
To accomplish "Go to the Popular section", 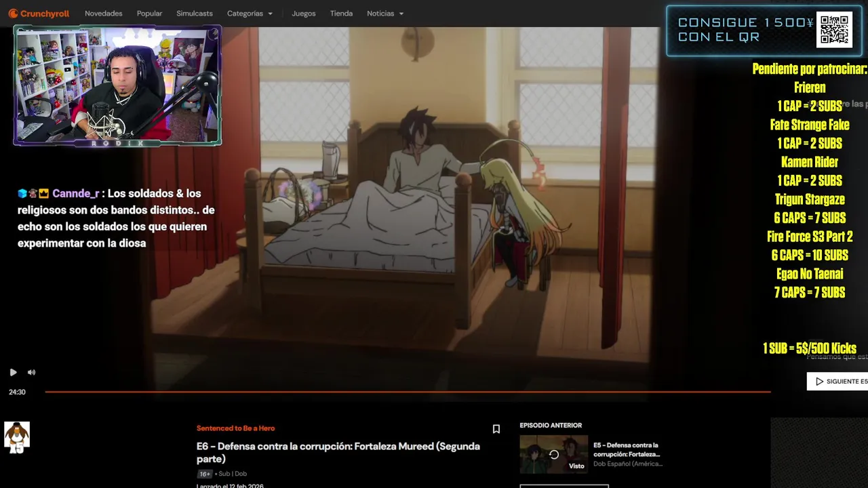I will click(x=149, y=14).
